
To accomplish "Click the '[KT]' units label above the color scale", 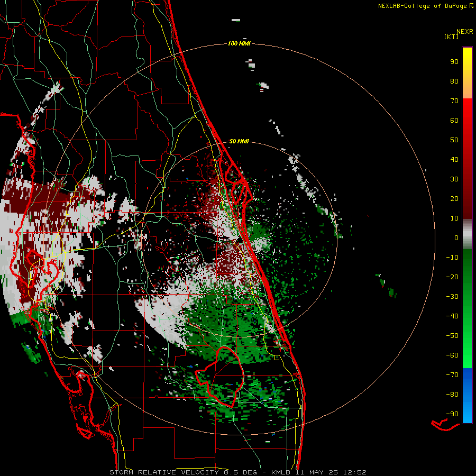I will [x=451, y=36].
